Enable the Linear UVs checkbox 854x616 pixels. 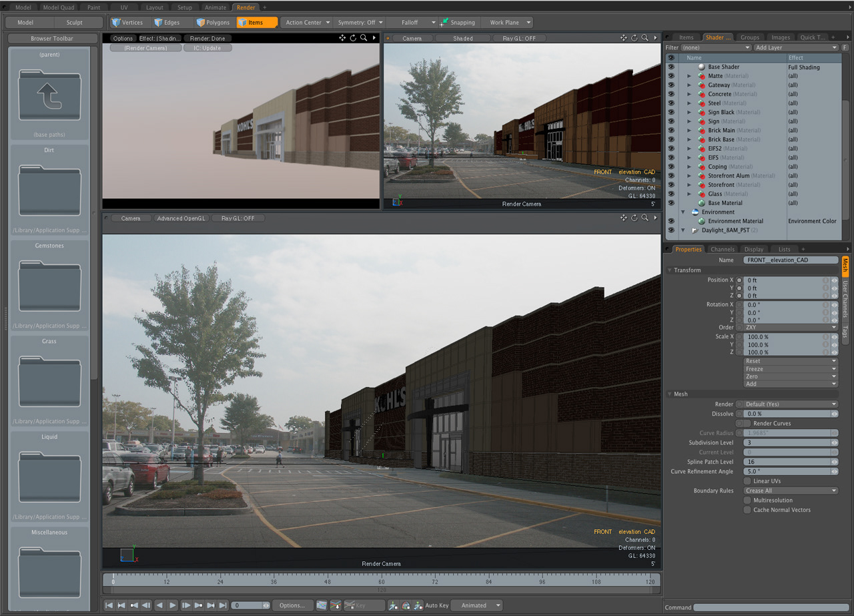747,481
